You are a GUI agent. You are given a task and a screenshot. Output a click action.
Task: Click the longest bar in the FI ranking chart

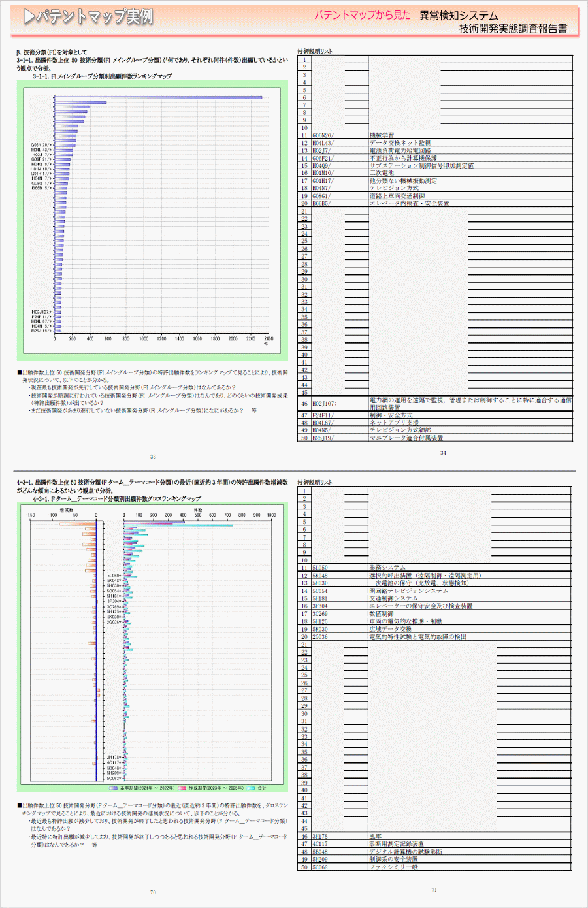[x=158, y=98]
